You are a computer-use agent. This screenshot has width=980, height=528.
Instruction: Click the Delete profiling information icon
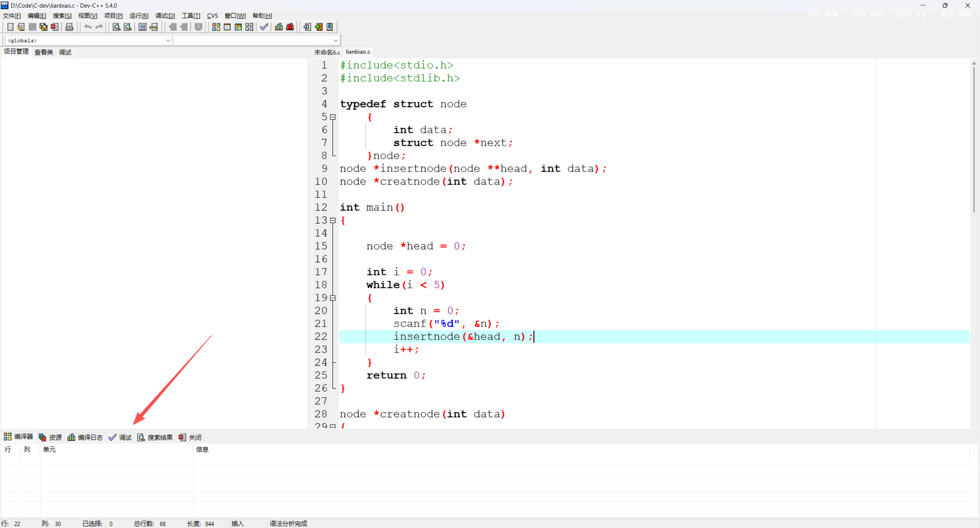coord(290,27)
